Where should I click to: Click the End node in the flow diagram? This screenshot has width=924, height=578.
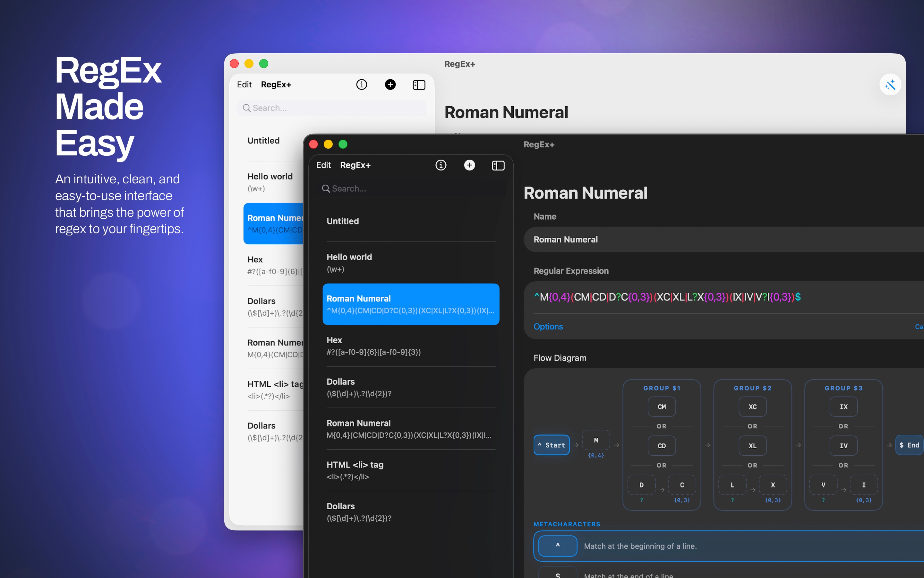[909, 445]
